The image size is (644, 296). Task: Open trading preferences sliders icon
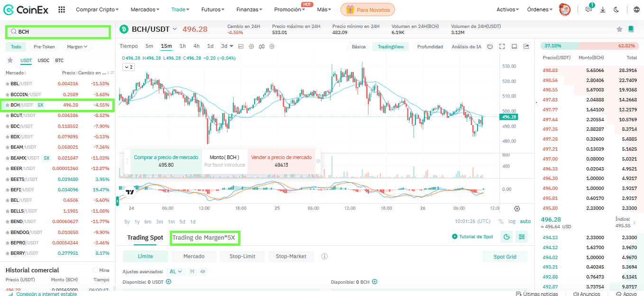tap(522, 237)
